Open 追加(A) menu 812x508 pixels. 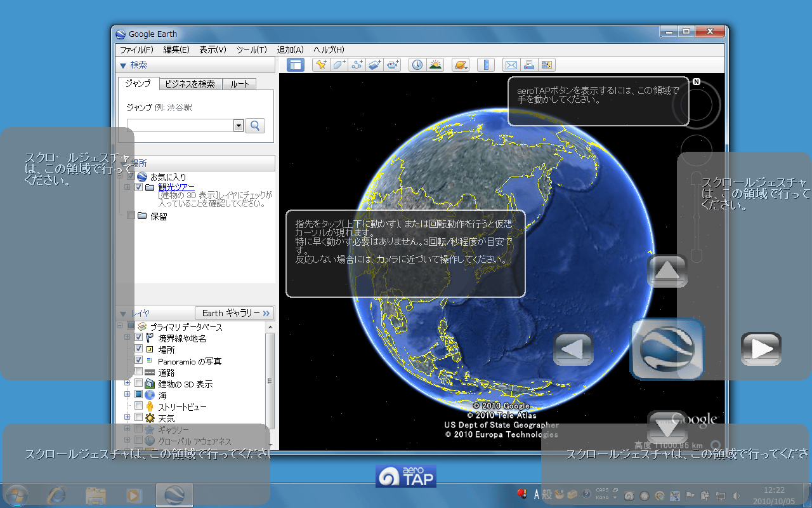tap(290, 50)
